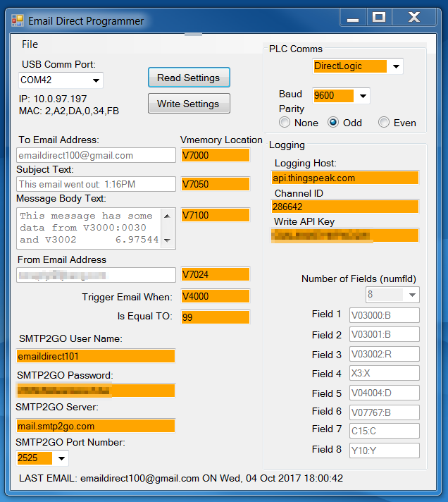Click the Email Direct Programmer app icon
448x502 pixels.
coord(18,21)
